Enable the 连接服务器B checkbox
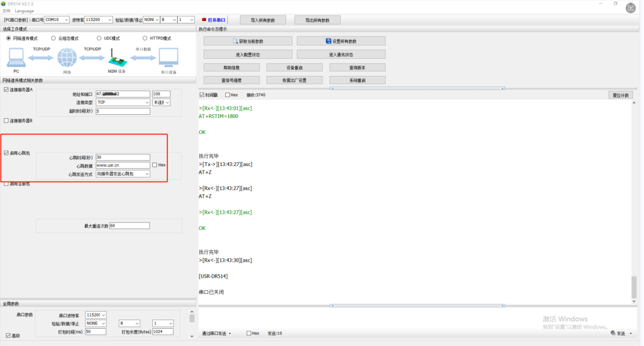Viewport: 644px width, 346px height. 6,121
